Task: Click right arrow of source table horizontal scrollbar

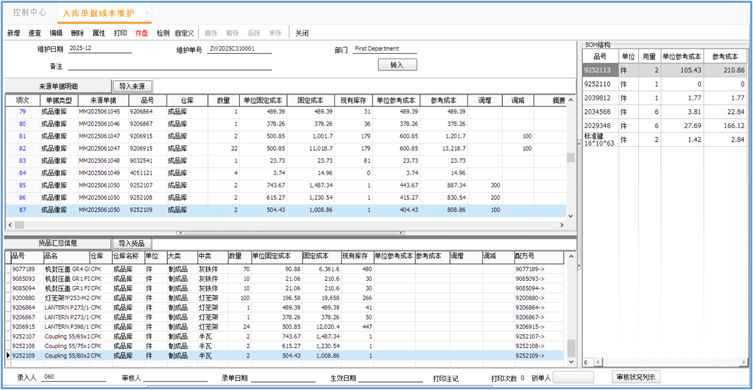Action: 562,225
